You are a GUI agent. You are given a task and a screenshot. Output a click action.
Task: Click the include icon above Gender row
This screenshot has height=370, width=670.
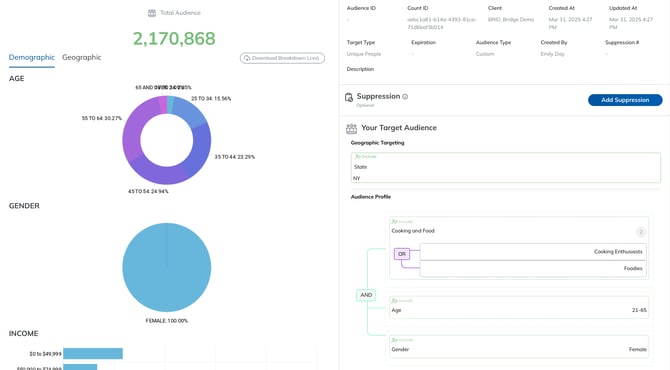tap(394, 340)
